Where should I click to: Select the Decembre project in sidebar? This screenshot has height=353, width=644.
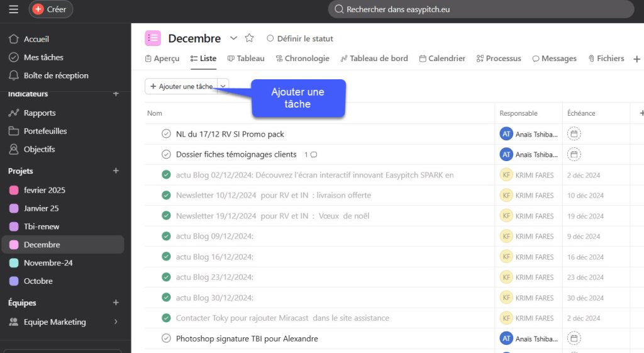pos(63,245)
